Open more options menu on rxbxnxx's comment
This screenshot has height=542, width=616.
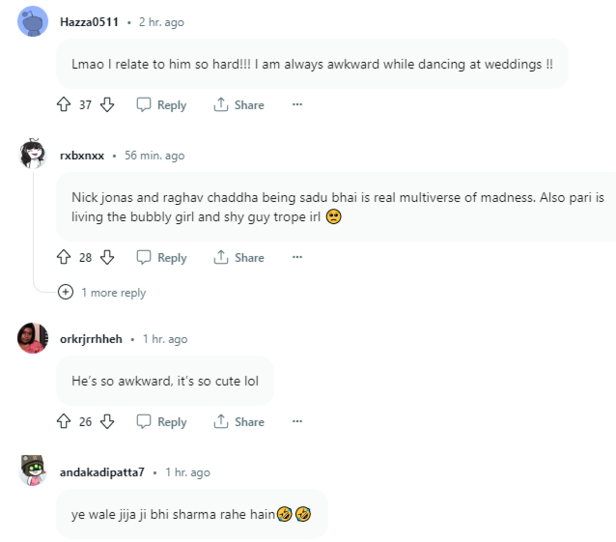coord(297,258)
